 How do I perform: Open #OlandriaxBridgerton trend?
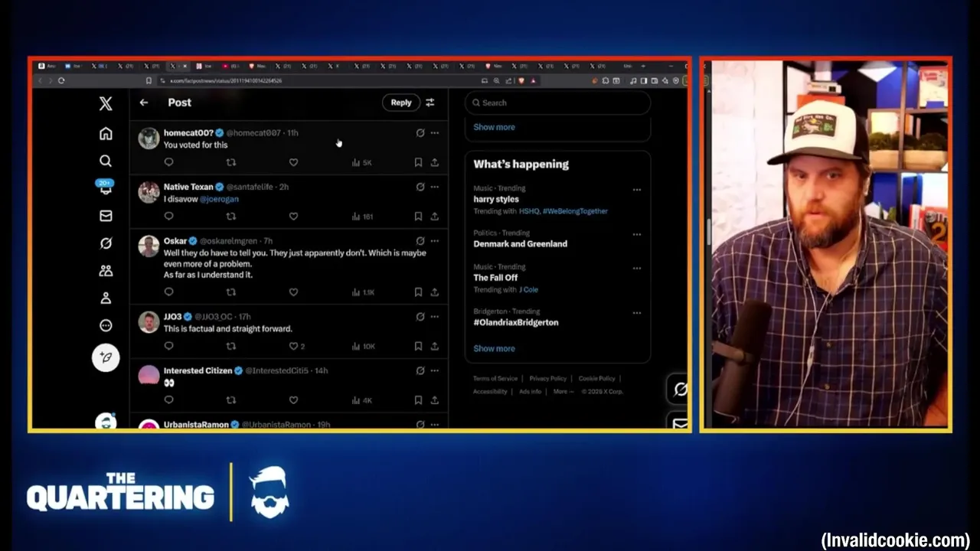(x=516, y=322)
